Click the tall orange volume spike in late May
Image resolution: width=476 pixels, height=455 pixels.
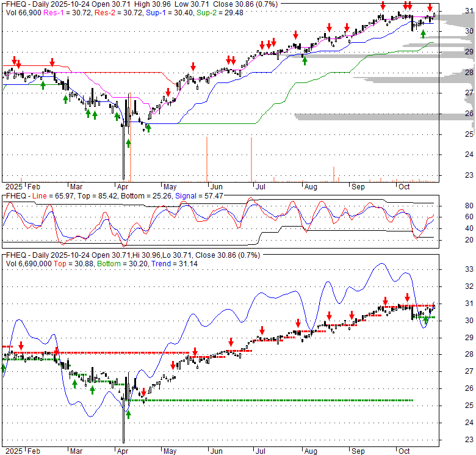coord(207,159)
